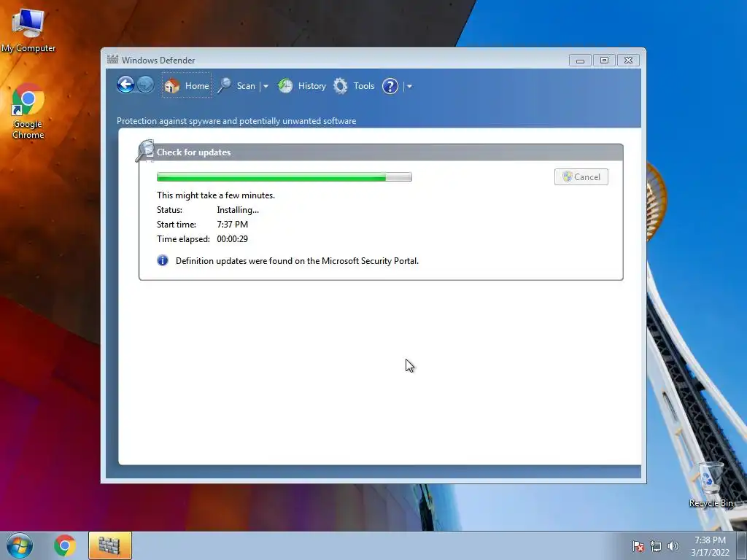This screenshot has height=560, width=747.
Task: Select the Google Chrome desktop shortcut
Action: pyautogui.click(x=28, y=112)
